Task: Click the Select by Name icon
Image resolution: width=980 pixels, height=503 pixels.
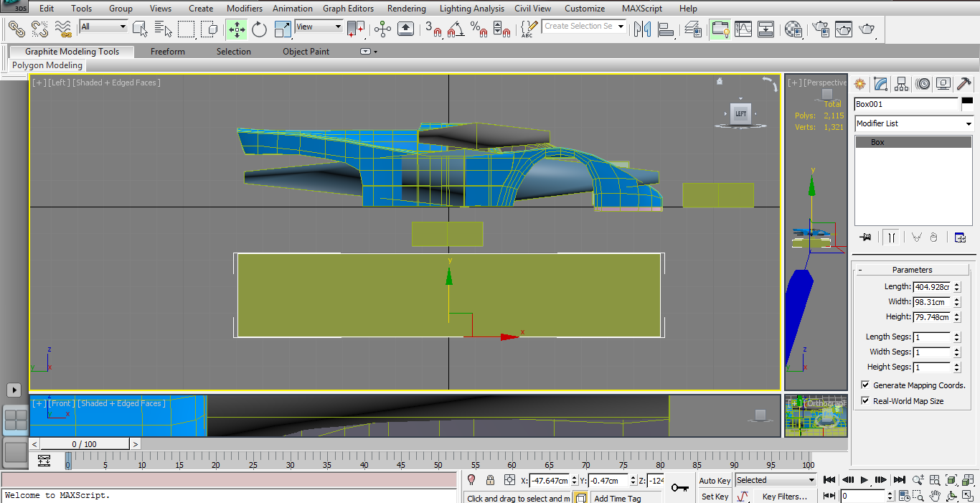Action: (163, 29)
